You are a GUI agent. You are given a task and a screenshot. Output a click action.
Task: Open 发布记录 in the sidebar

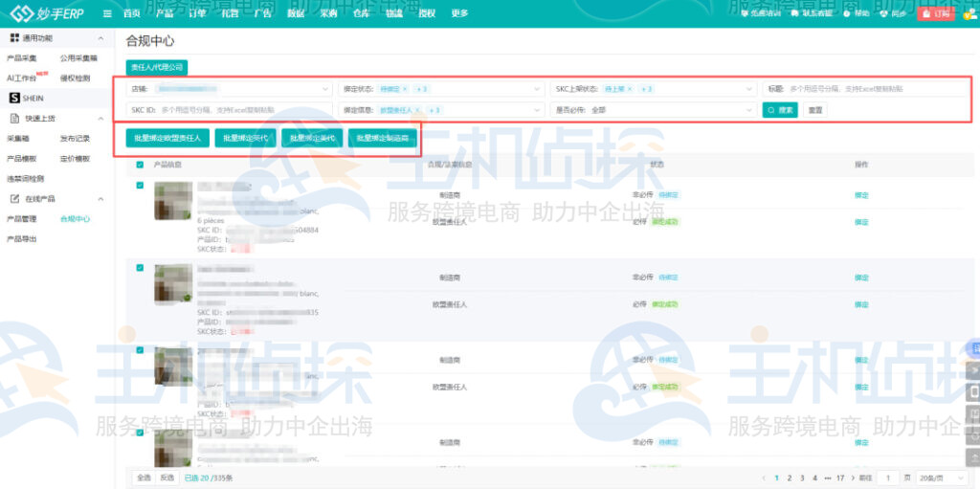click(x=75, y=138)
